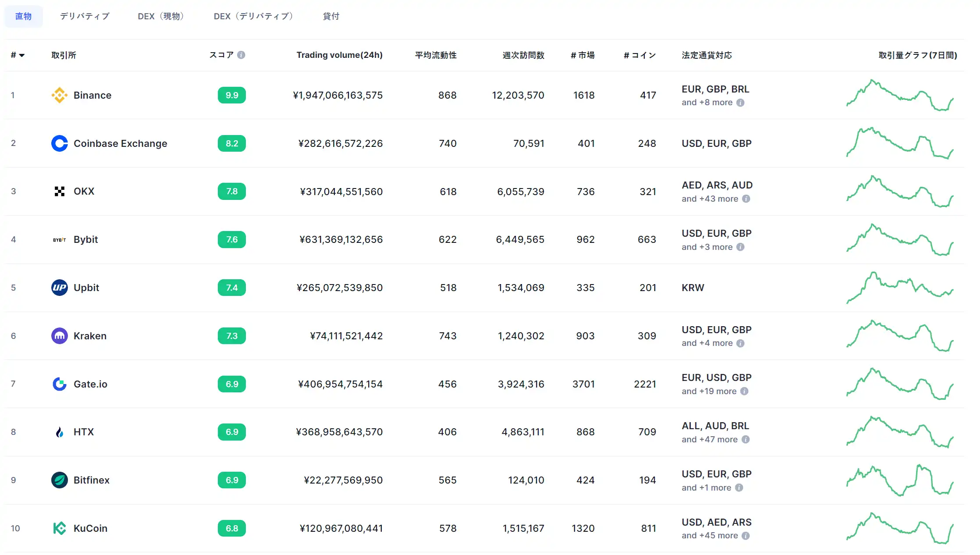This screenshot has height=555, width=980.
Task: Click Kraken liquidity value 743
Action: coord(448,336)
